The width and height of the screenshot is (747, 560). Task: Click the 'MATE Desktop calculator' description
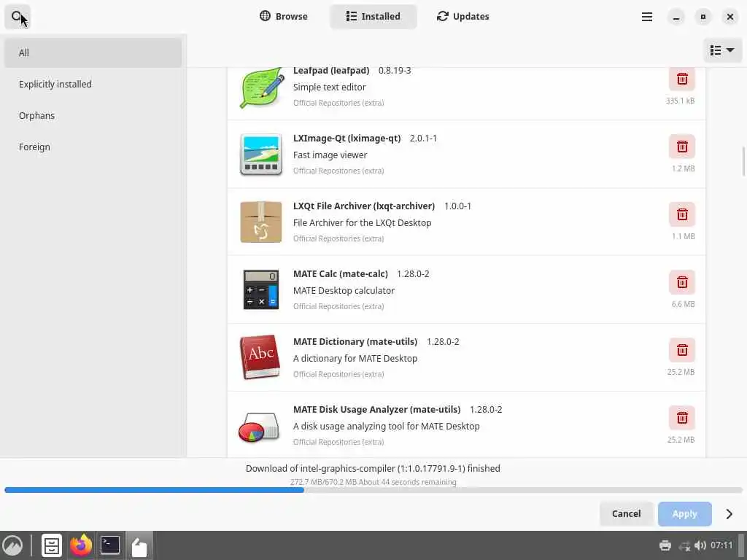(344, 290)
